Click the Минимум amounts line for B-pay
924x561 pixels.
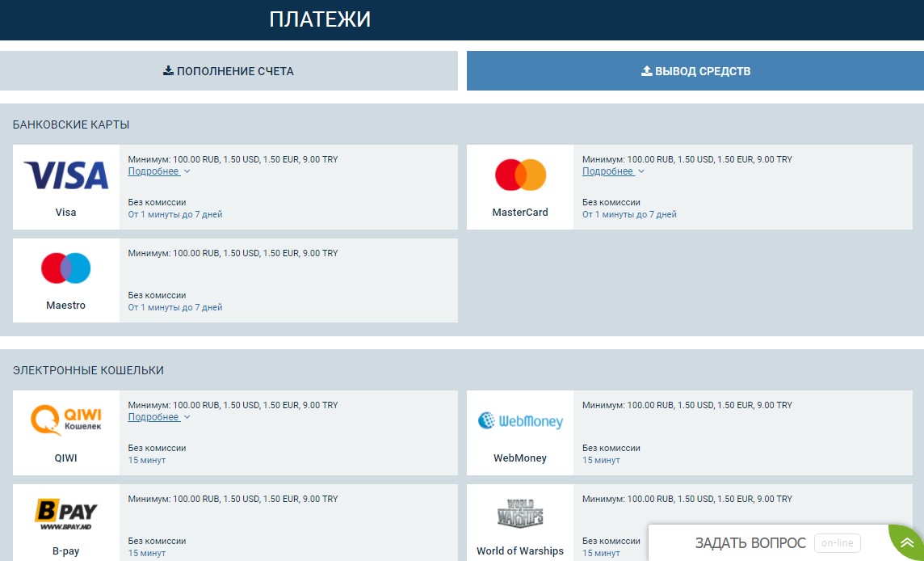233,499
